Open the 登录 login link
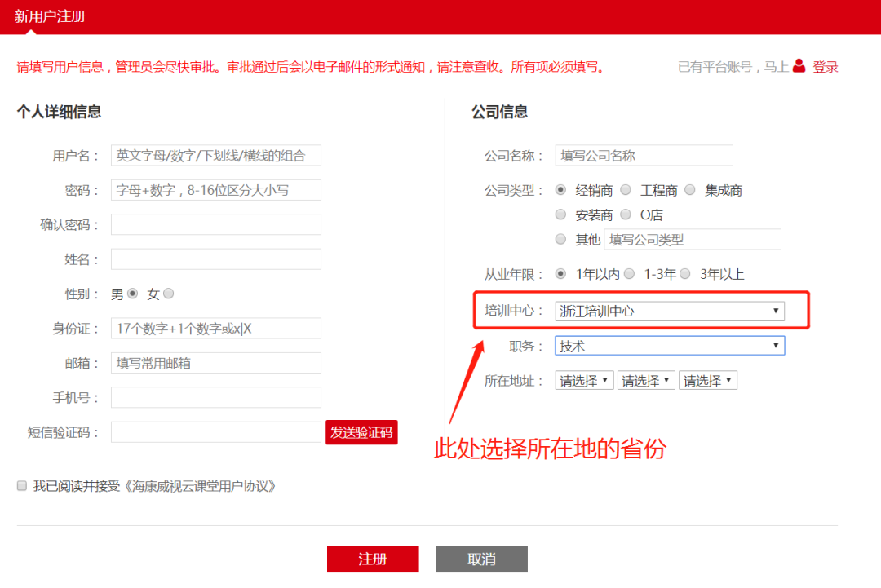Image resolution: width=881 pixels, height=588 pixels. coord(825,67)
